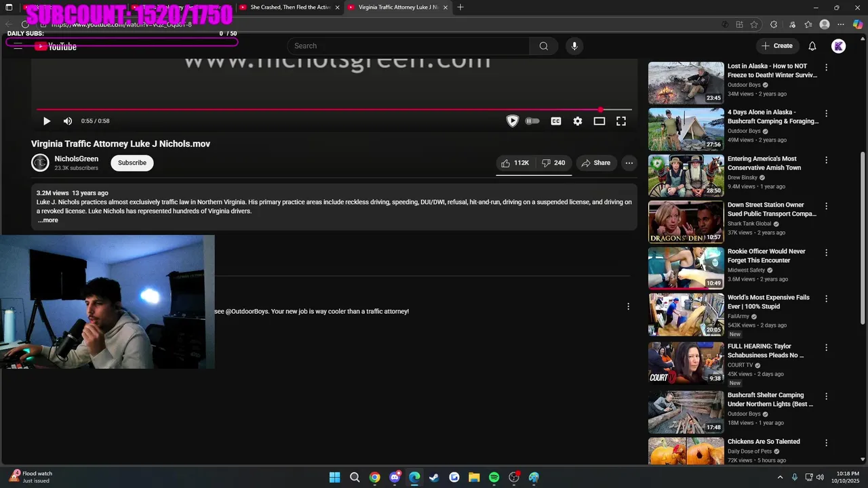Open more actions menu beside Share
The width and height of the screenshot is (868, 488).
click(x=629, y=163)
